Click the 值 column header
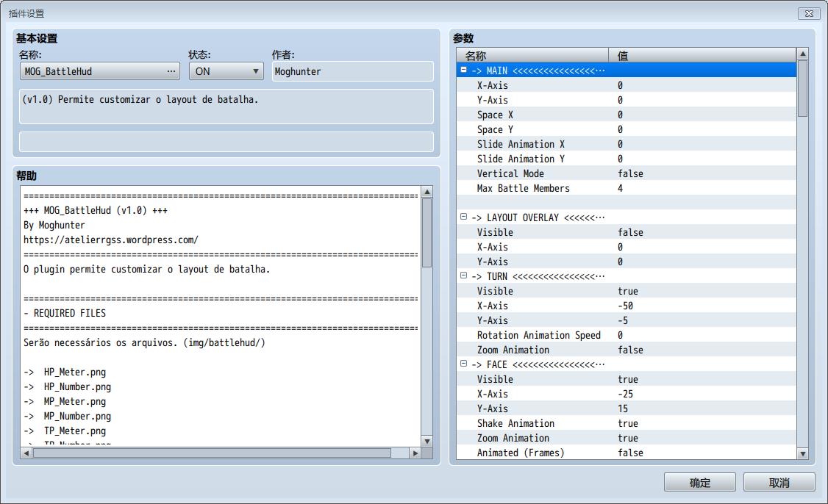 pyautogui.click(x=702, y=55)
